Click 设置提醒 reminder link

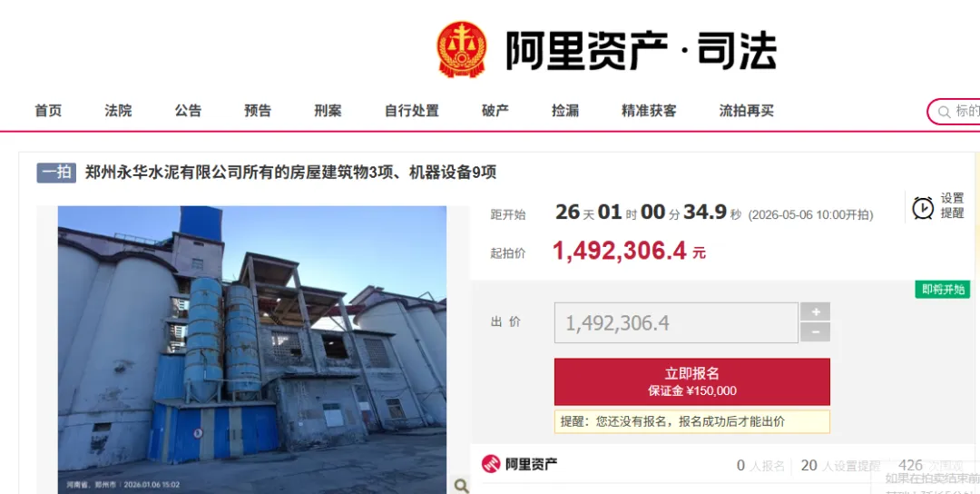point(953,206)
